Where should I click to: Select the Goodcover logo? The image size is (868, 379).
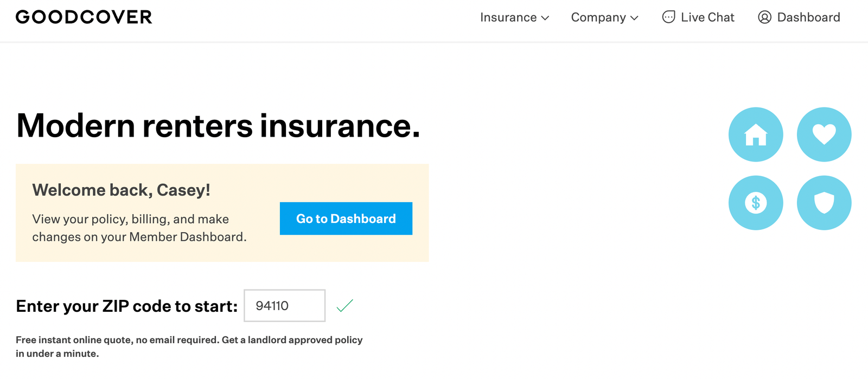pos(84,17)
